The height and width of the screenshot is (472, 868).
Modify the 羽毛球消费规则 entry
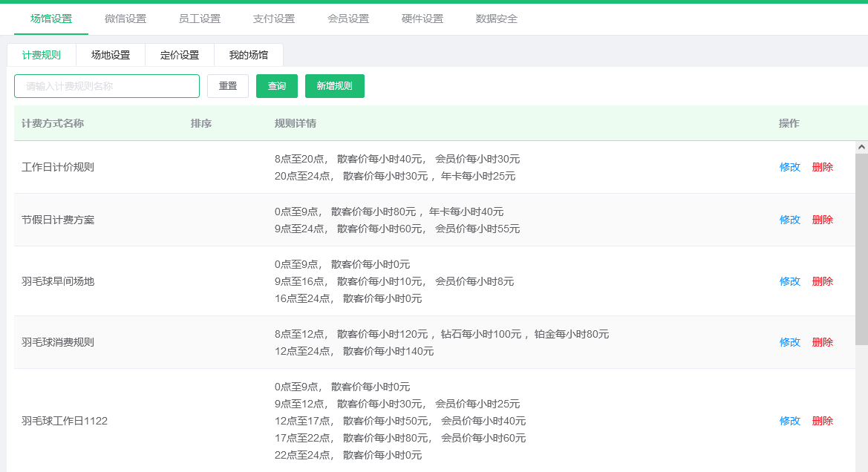pyautogui.click(x=790, y=342)
